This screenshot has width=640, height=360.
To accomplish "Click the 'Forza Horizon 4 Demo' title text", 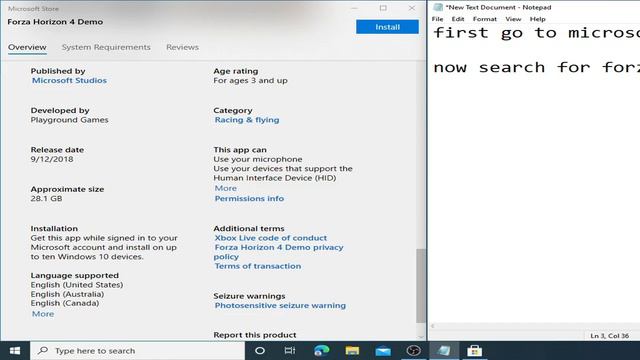I will click(x=55, y=22).
